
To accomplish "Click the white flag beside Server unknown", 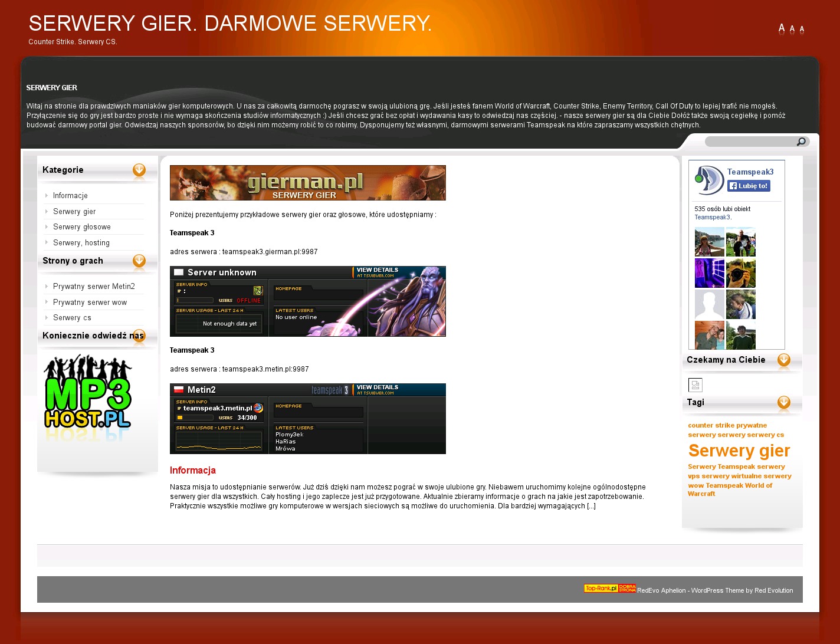I will click(x=179, y=272).
